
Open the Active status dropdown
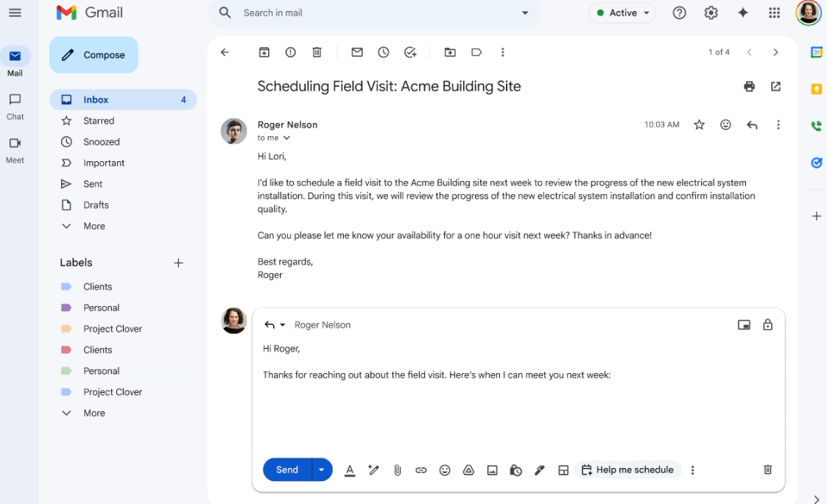(x=622, y=13)
